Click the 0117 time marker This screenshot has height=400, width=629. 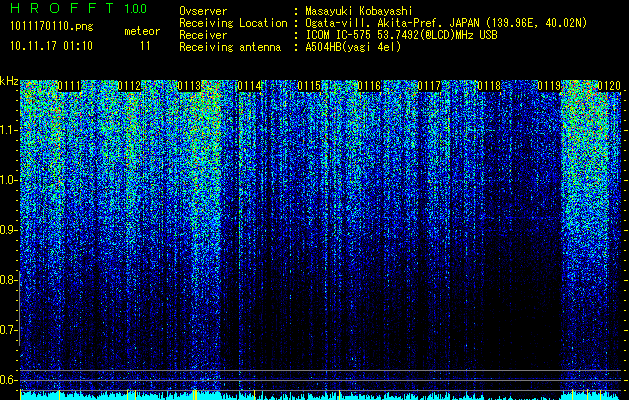click(x=429, y=86)
